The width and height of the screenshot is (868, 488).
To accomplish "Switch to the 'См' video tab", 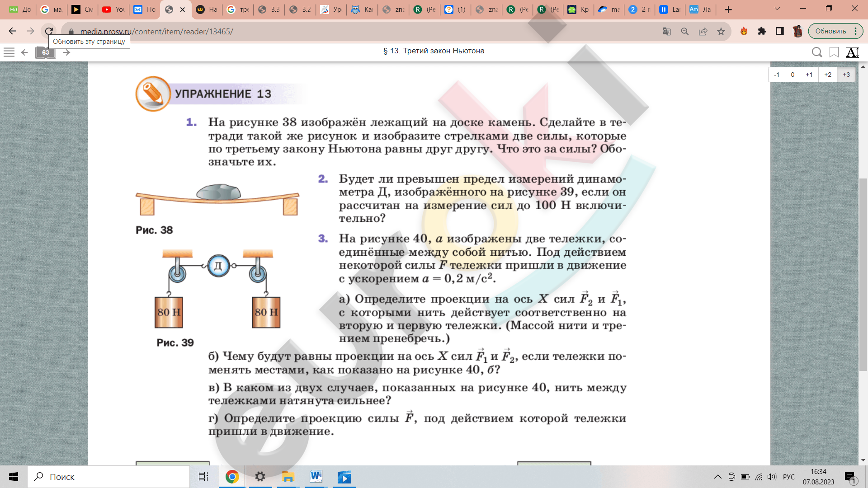I will pyautogui.click(x=82, y=9).
